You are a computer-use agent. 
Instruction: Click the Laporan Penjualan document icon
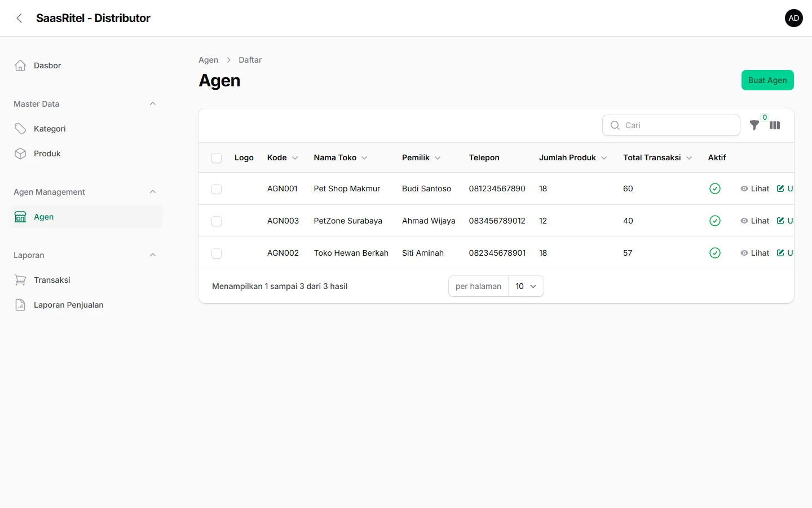[20, 305]
